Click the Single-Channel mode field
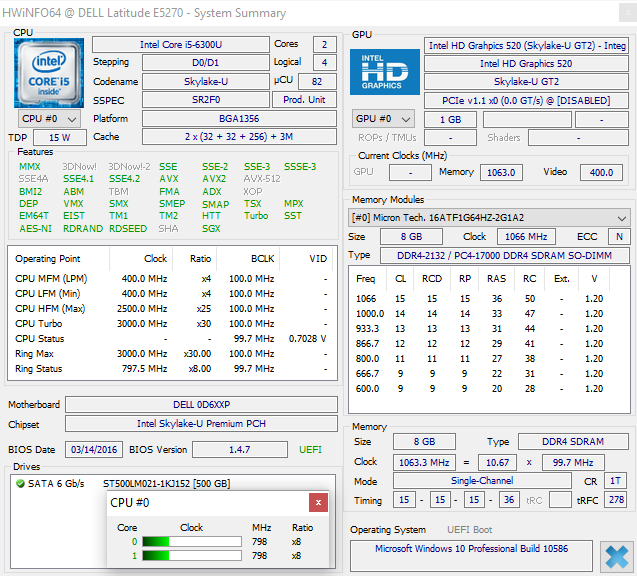Viewport: 637px width, 576px height. [482, 481]
